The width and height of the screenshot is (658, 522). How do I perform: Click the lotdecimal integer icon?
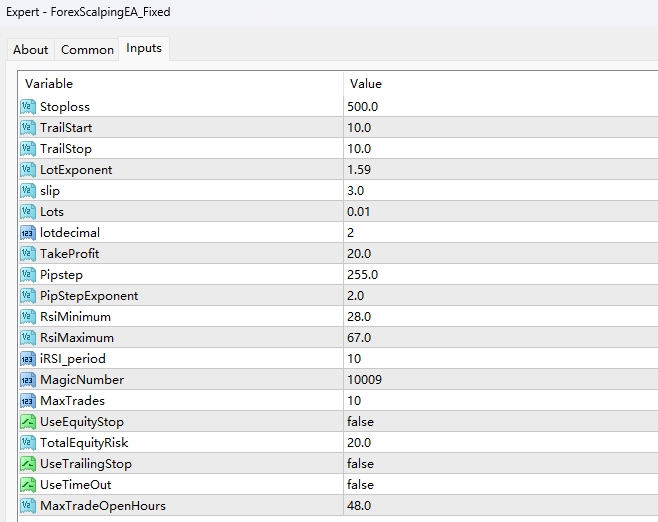pyautogui.click(x=28, y=232)
